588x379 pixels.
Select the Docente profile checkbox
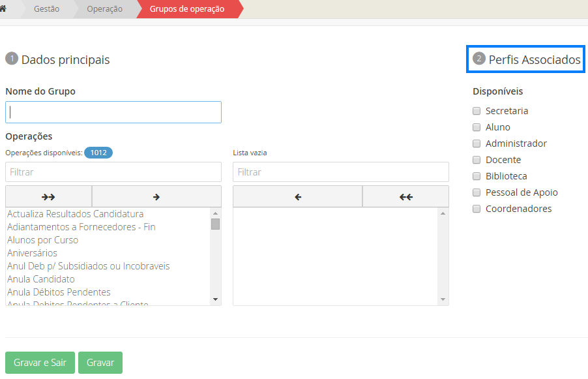(x=477, y=160)
